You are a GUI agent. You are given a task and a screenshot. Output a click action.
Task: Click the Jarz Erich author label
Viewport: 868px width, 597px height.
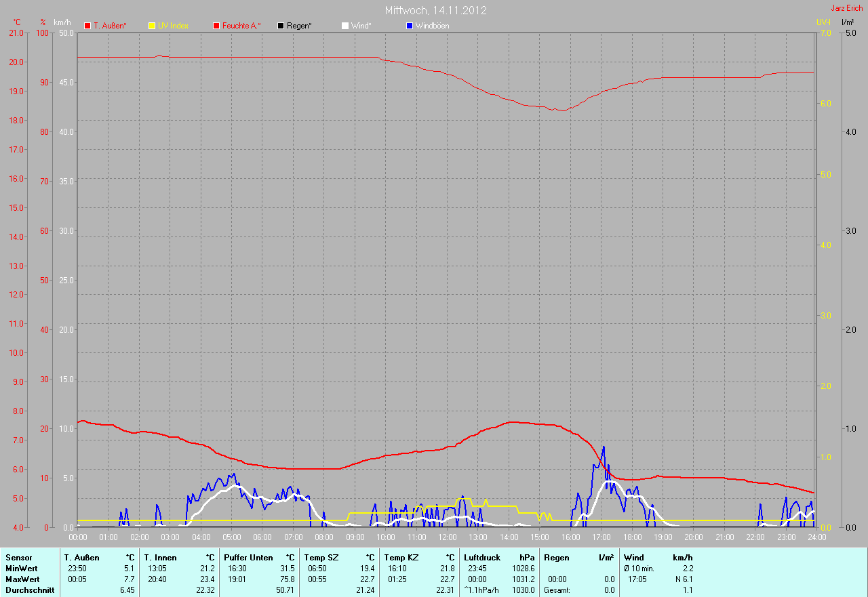(x=847, y=8)
